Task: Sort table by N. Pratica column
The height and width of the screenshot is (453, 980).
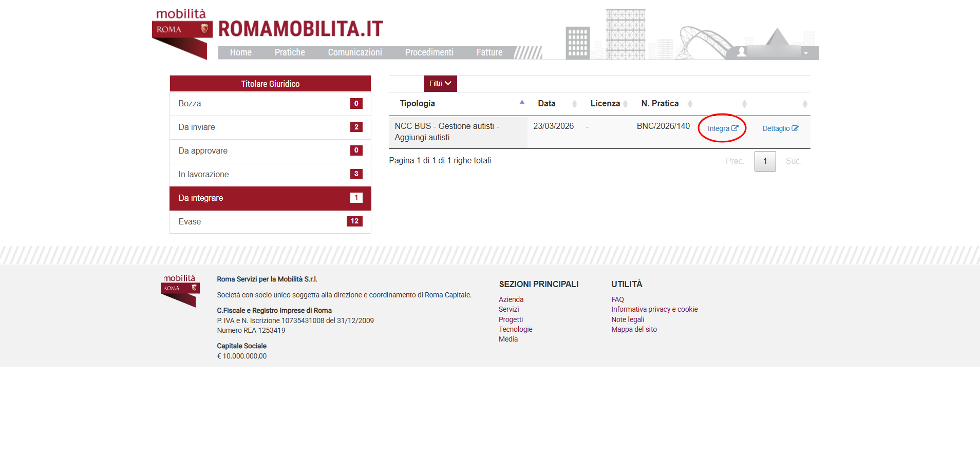Action: [x=664, y=103]
